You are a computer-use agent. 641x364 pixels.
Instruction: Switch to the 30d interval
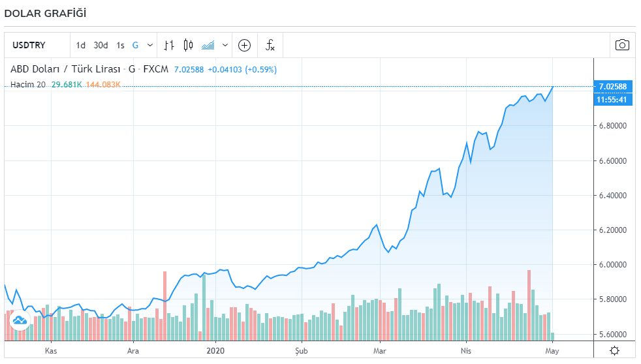(101, 45)
